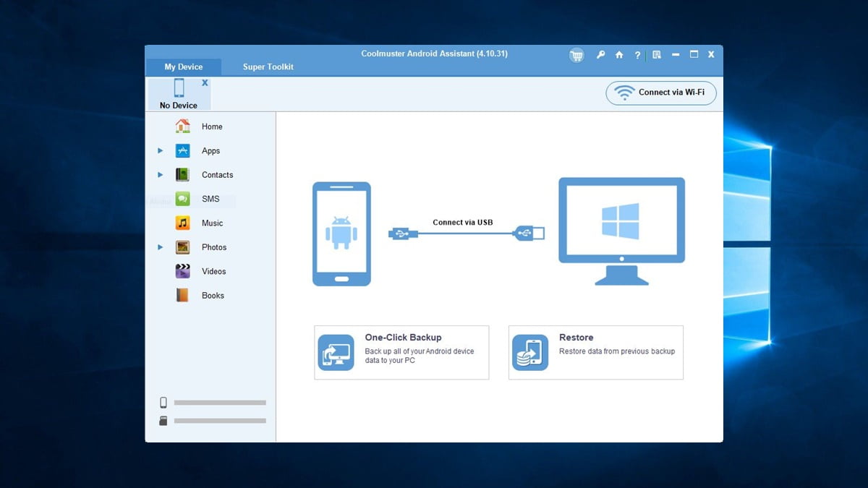
Task: Open the shopping cart purchase icon
Action: pyautogui.click(x=576, y=56)
